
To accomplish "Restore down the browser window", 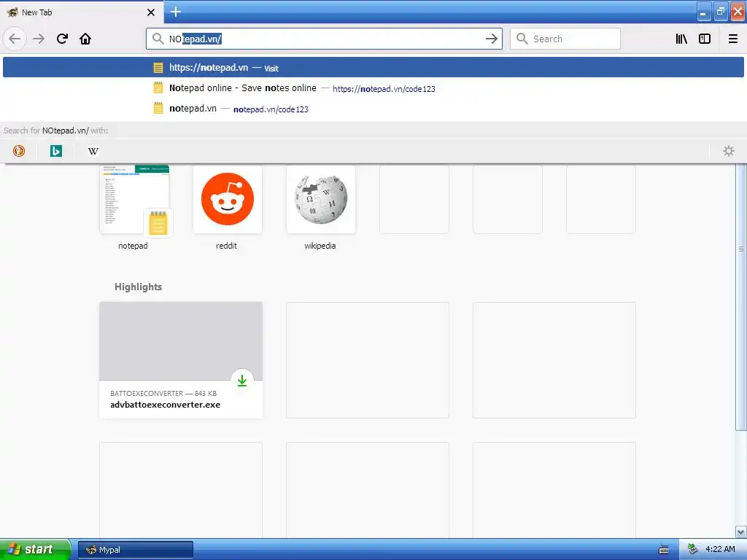I will pos(721,12).
